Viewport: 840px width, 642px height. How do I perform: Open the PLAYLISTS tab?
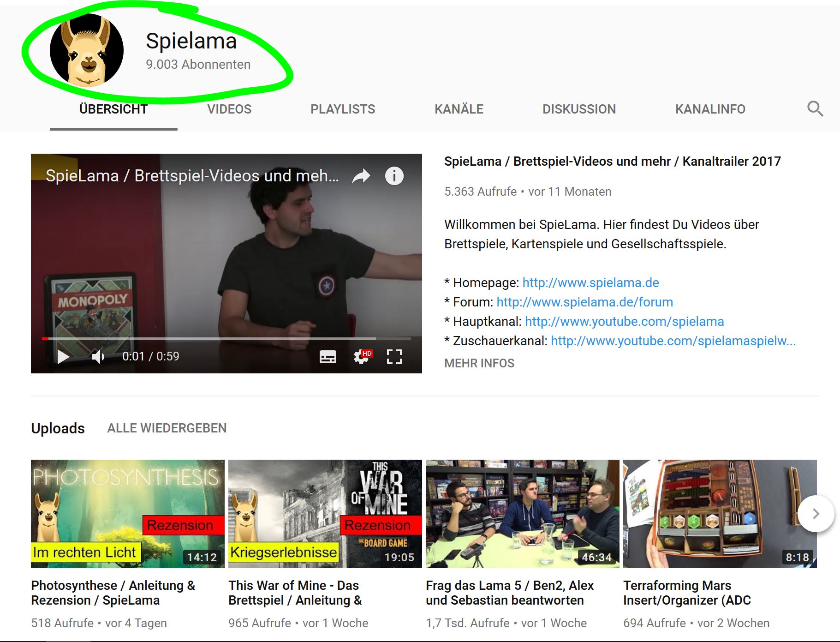tap(343, 109)
